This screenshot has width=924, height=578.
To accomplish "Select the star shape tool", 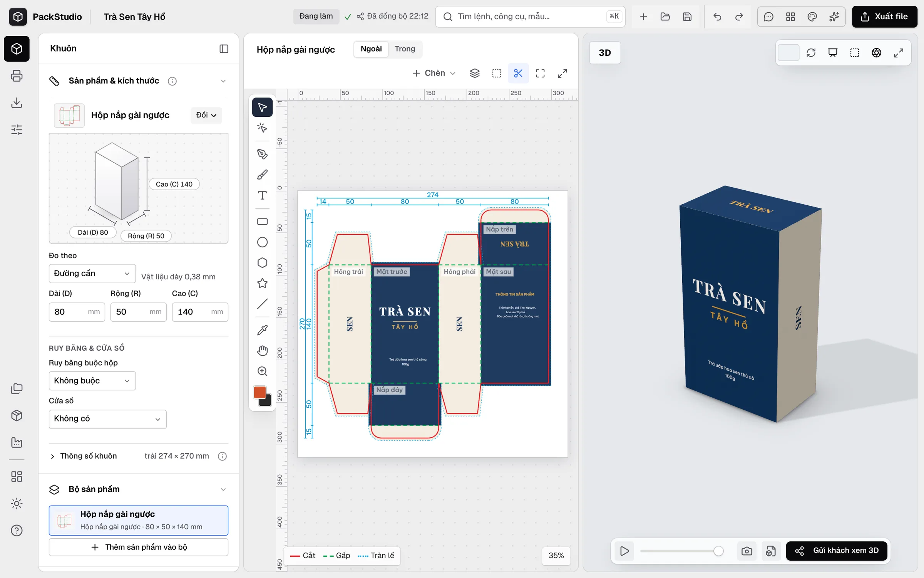I will tap(262, 283).
